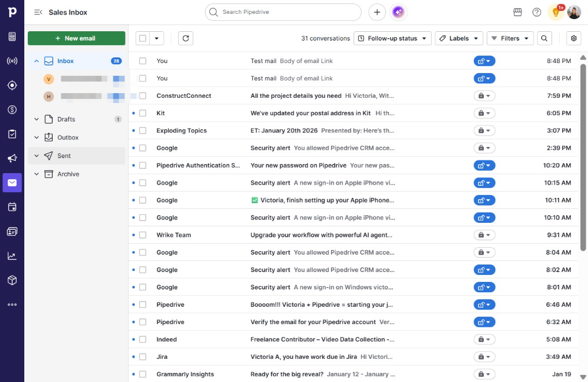Image resolution: width=588 pixels, height=382 pixels.
Task: Expand the Drafts folder chevron
Action: click(x=36, y=119)
